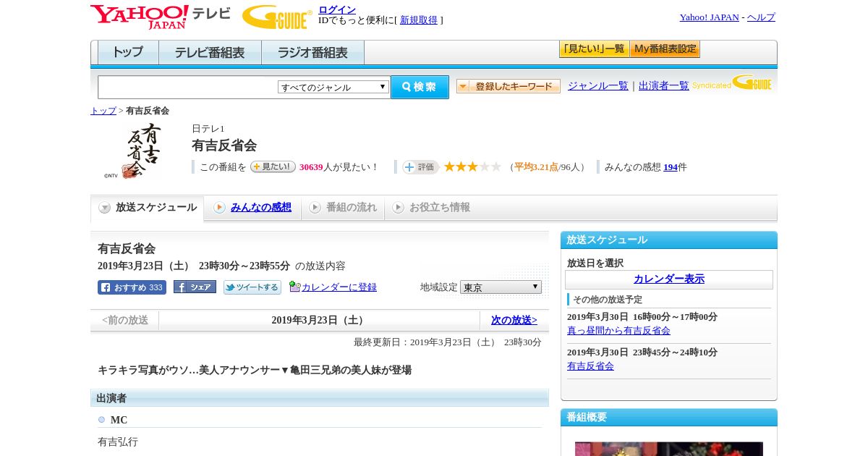Click the Facebook シェア button
The height and width of the screenshot is (456, 868).
click(x=195, y=287)
